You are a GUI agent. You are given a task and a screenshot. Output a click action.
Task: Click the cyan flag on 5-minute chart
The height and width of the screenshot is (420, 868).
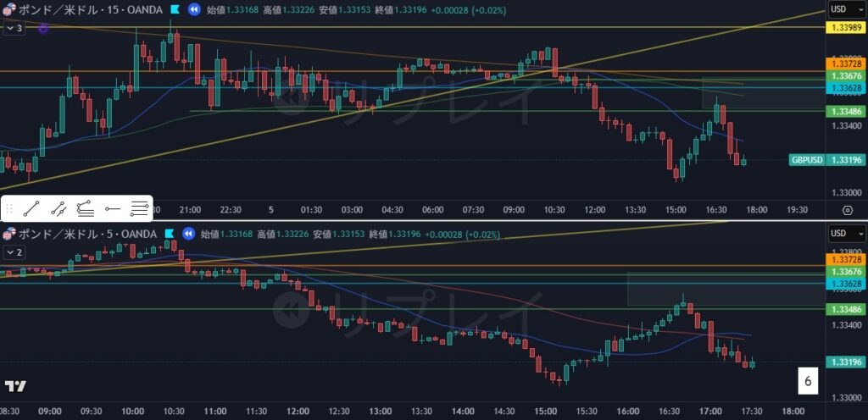(x=170, y=234)
